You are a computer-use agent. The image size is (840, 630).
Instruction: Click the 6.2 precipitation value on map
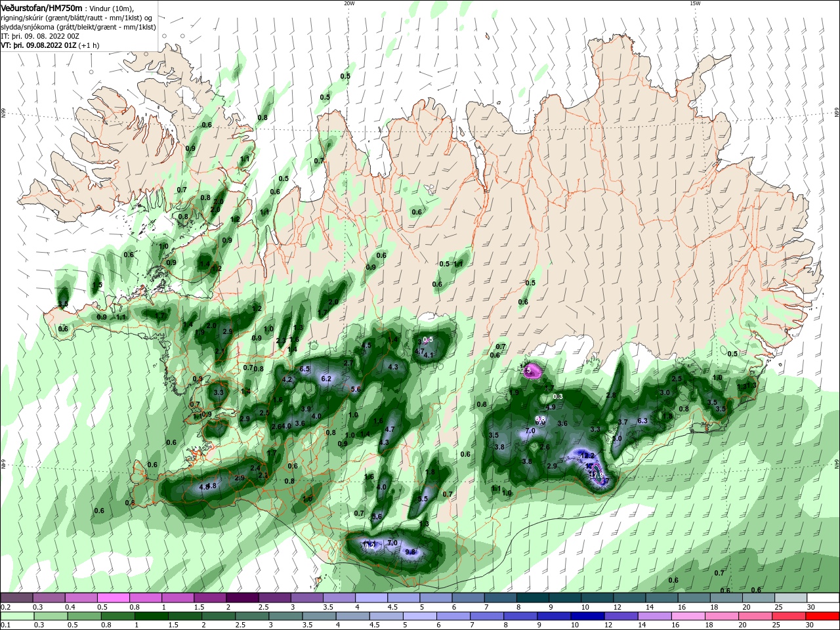pyautogui.click(x=326, y=379)
